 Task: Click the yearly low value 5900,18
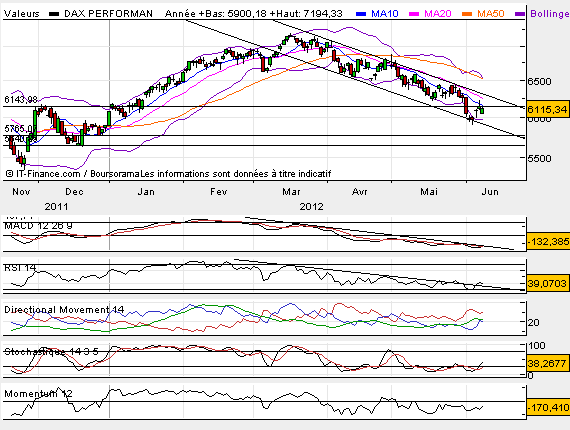(x=248, y=14)
